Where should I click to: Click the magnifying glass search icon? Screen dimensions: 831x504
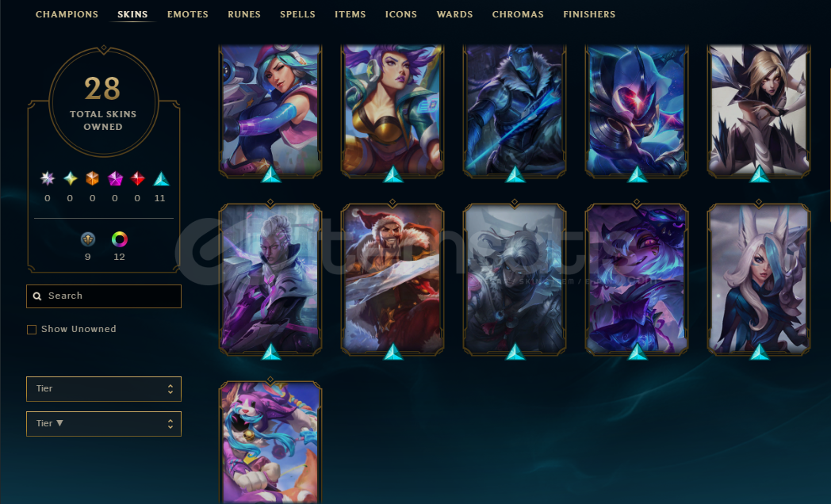(x=37, y=296)
